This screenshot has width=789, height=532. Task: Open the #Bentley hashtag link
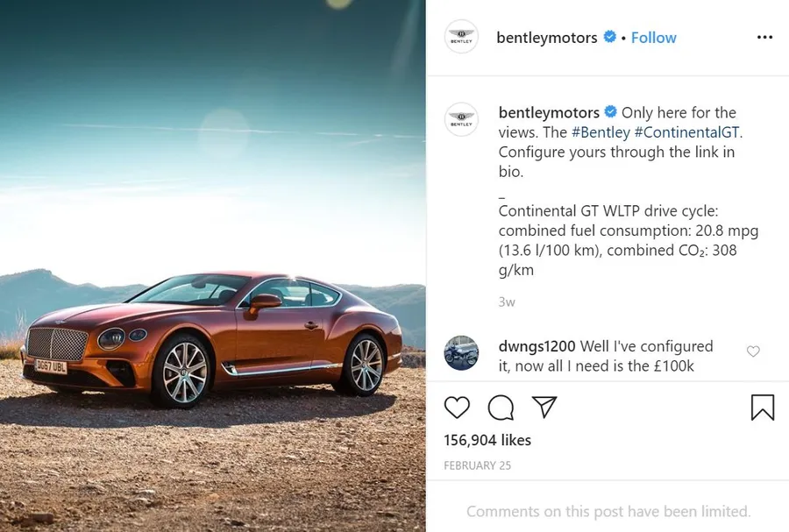tap(601, 132)
